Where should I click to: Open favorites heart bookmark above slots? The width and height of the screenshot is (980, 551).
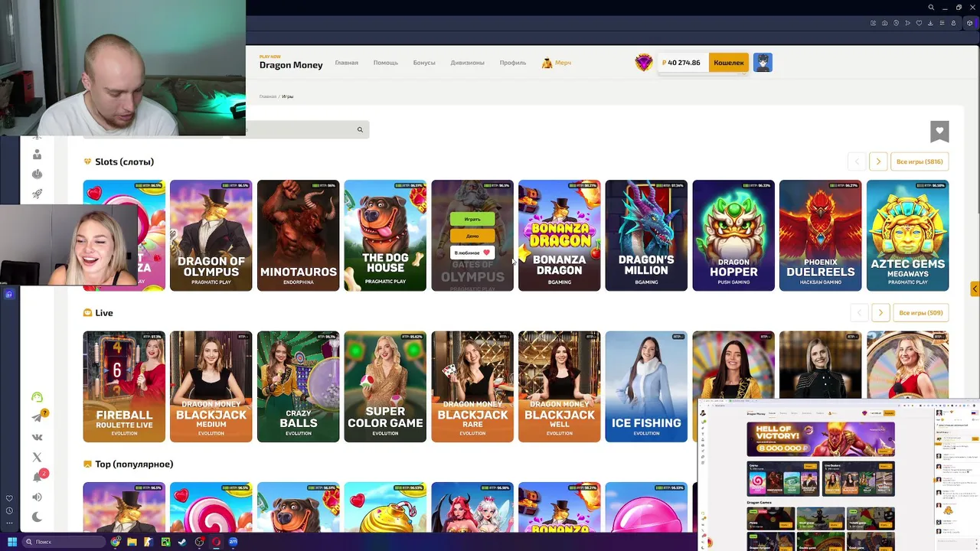click(x=939, y=132)
